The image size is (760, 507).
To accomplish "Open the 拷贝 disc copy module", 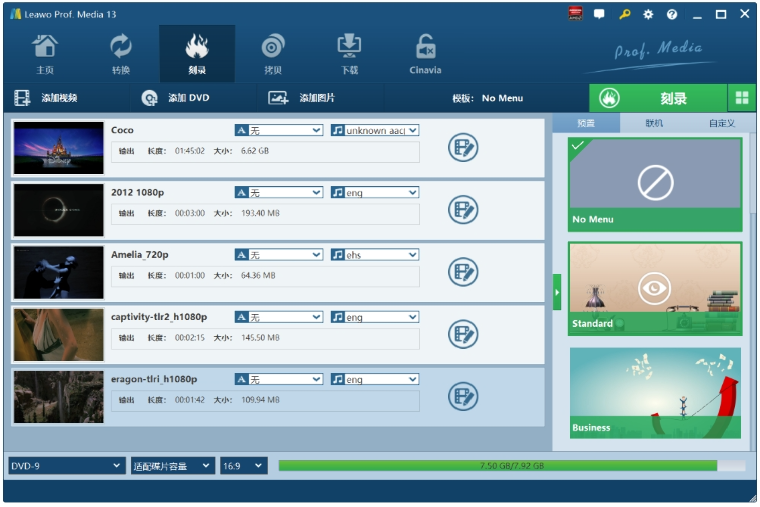I will tap(273, 54).
